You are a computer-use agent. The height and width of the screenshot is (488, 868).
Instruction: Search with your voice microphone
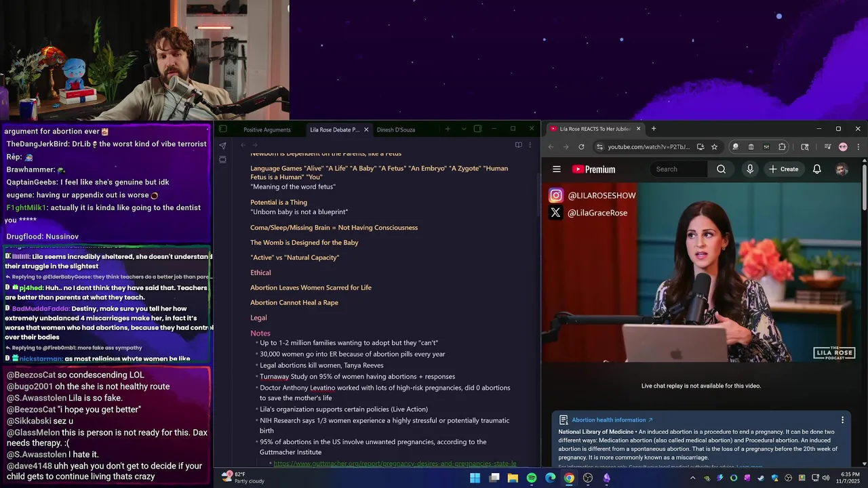pyautogui.click(x=750, y=169)
